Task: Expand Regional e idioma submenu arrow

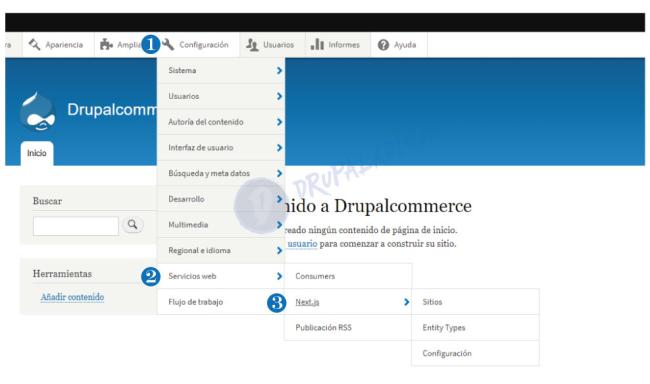Action: click(x=279, y=250)
